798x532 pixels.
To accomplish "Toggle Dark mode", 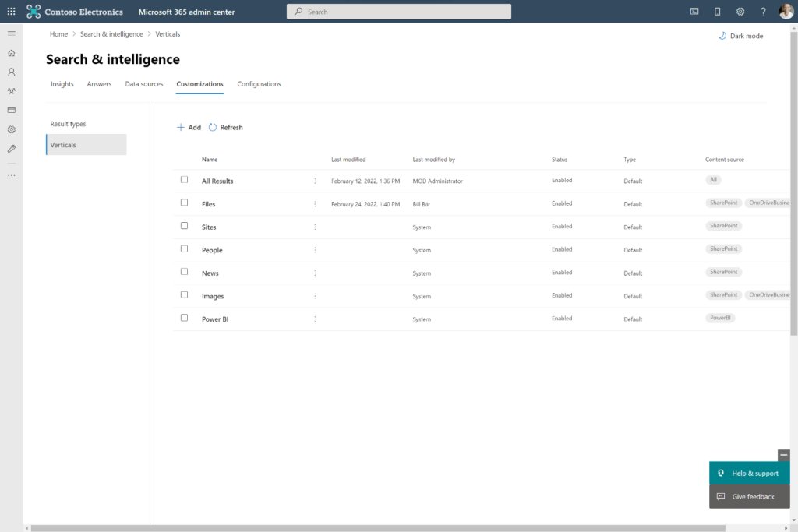I will 740,36.
